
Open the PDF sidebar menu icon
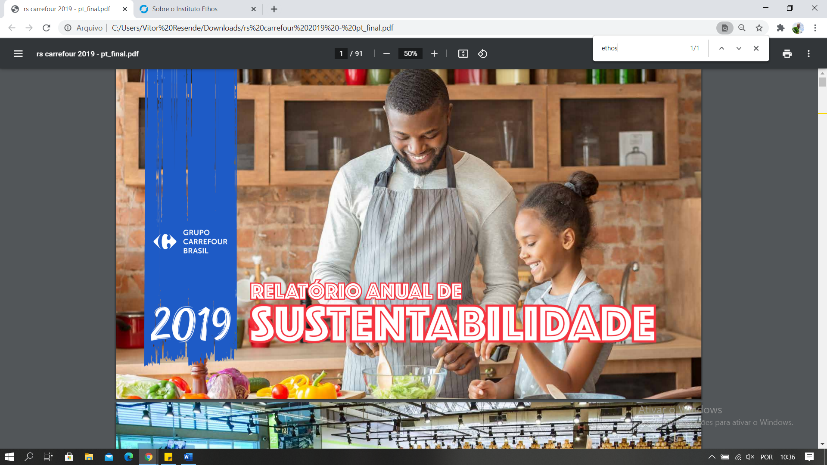pyautogui.click(x=18, y=53)
